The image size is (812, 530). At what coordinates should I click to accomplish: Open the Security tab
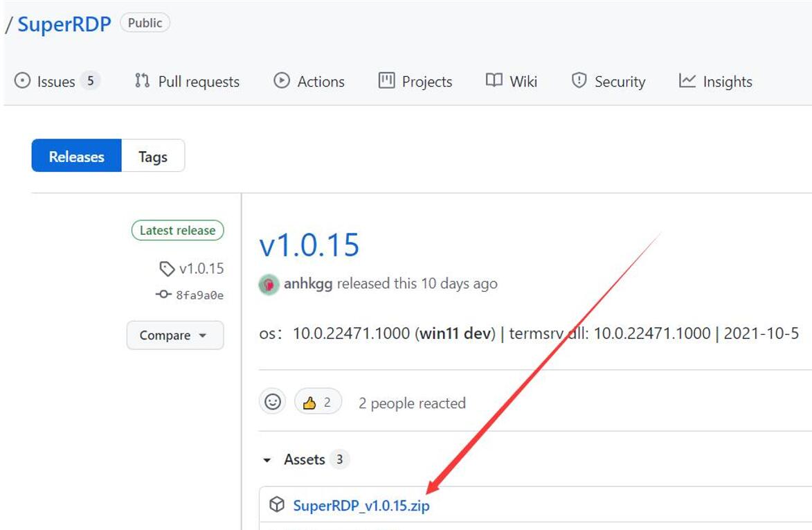pyautogui.click(x=608, y=81)
